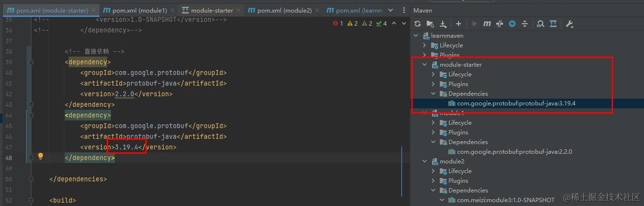Click the <build> tag on line 52
644x206 pixels.
coord(63,200)
